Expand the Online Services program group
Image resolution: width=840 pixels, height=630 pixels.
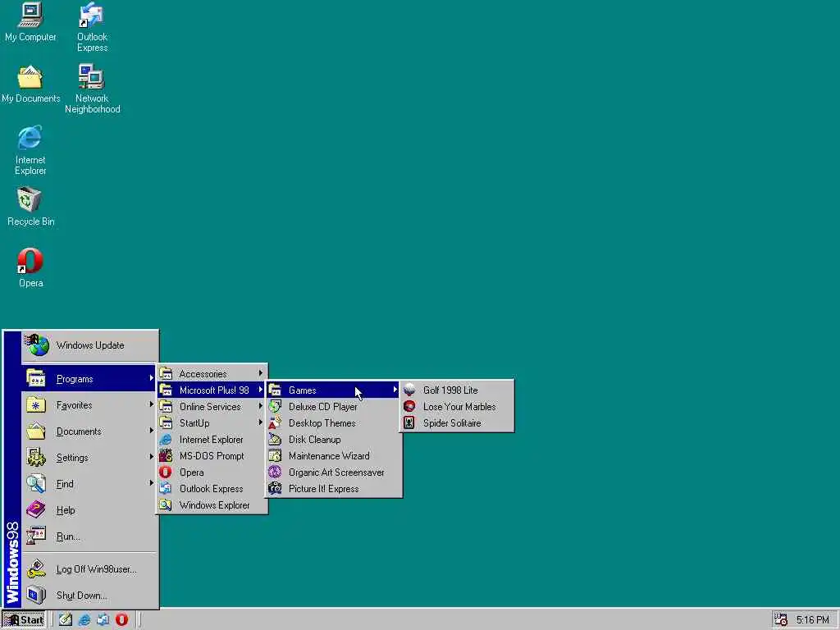click(212, 407)
